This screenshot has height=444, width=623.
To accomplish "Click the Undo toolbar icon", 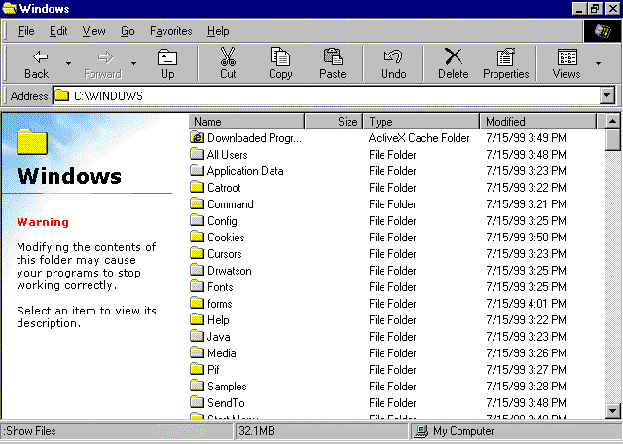I will (394, 63).
